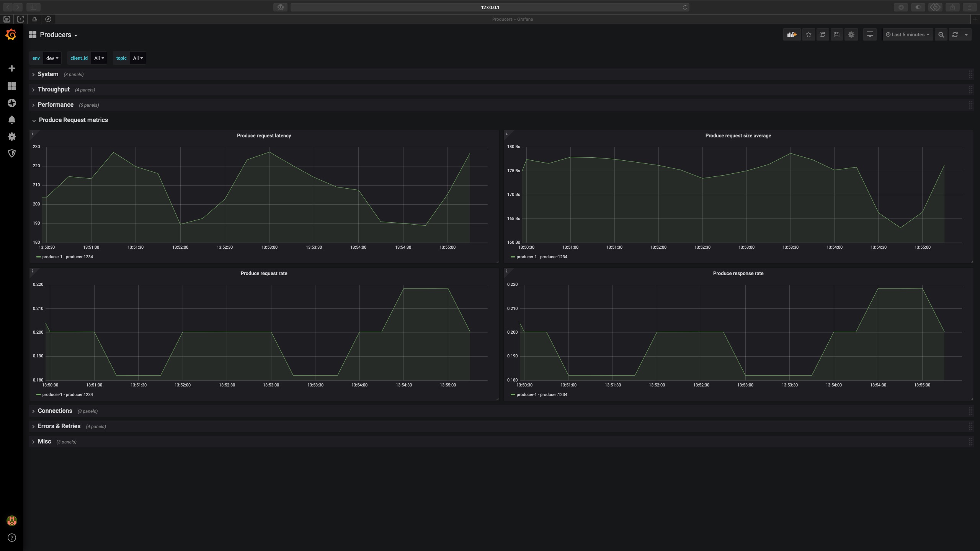Click the Produce request latency graph info icon
980x551 pixels.
pos(32,134)
